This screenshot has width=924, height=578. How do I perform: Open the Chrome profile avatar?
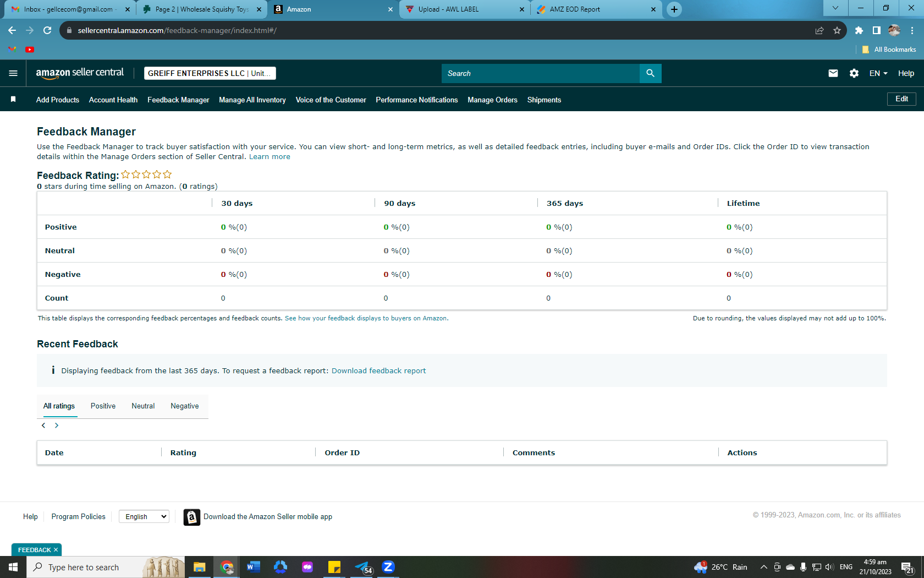point(894,30)
